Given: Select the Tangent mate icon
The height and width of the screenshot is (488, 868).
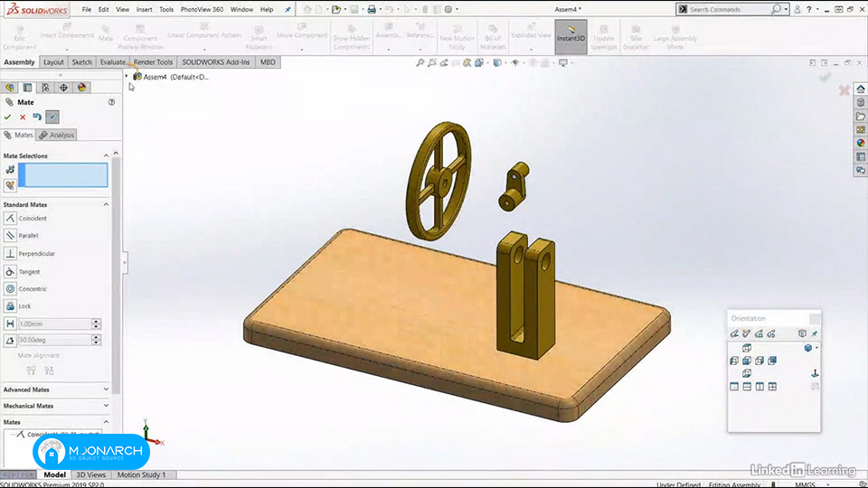Looking at the screenshot, I should (x=10, y=272).
